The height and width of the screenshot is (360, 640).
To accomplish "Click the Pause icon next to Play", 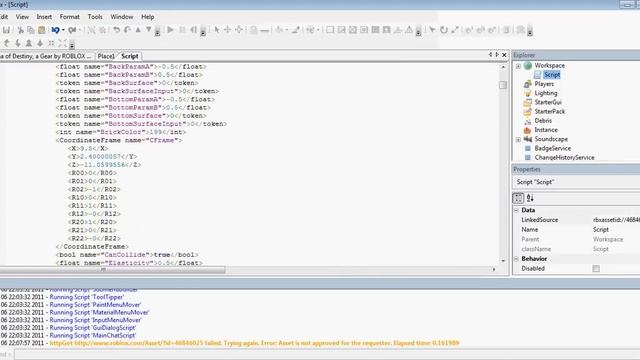I will (182, 30).
